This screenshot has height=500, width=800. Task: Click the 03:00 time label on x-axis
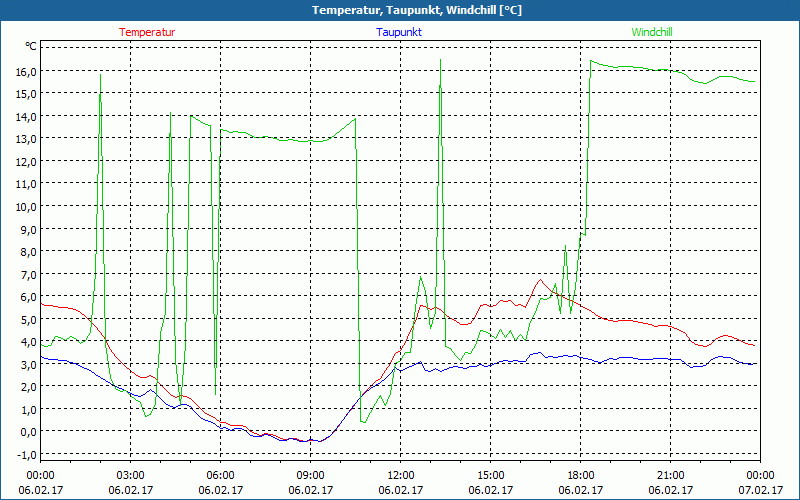[x=131, y=475]
